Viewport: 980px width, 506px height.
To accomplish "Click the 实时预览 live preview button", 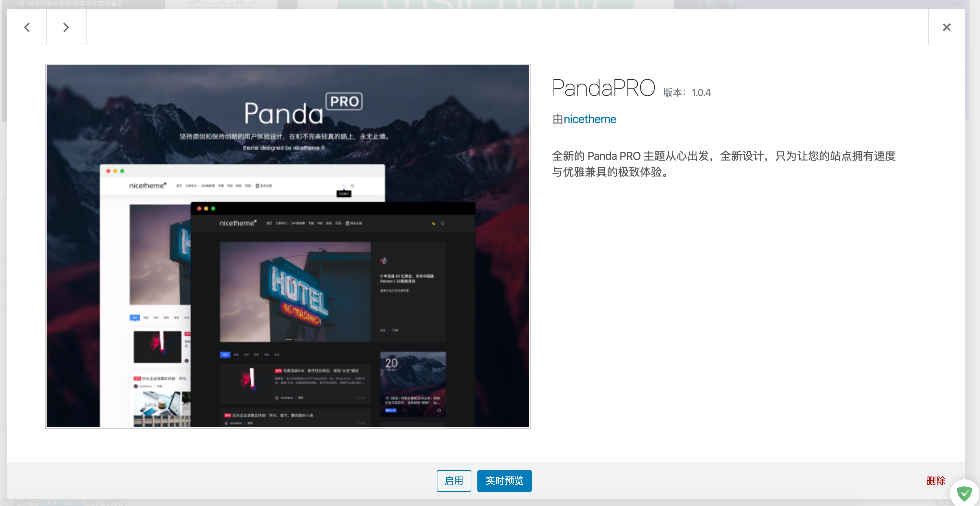I will pos(504,481).
